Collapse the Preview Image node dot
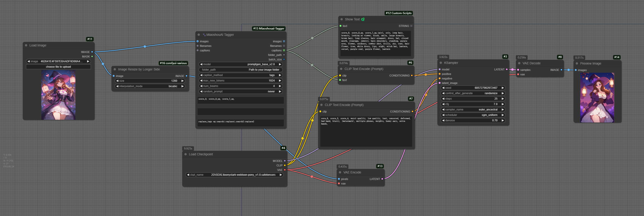The image size is (644, 216). (x=577, y=64)
